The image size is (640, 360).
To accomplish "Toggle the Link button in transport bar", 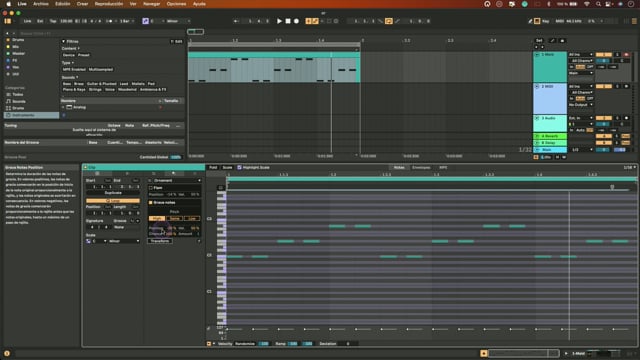I will pos(27,21).
